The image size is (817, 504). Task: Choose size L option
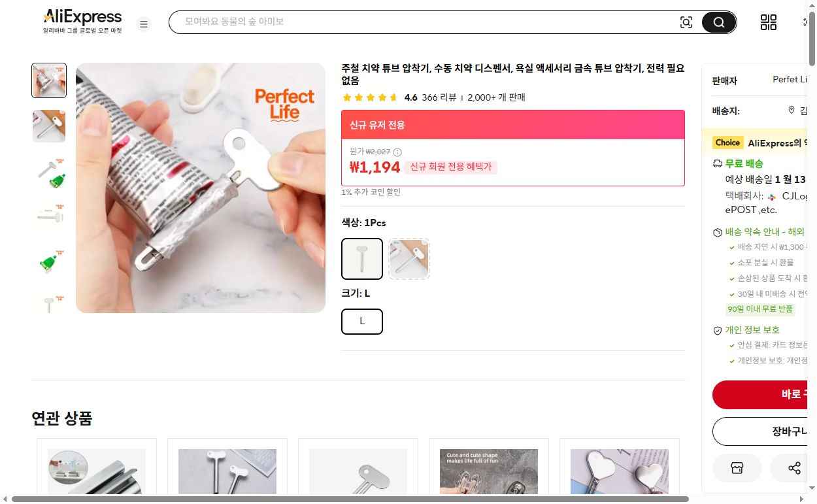(x=361, y=321)
